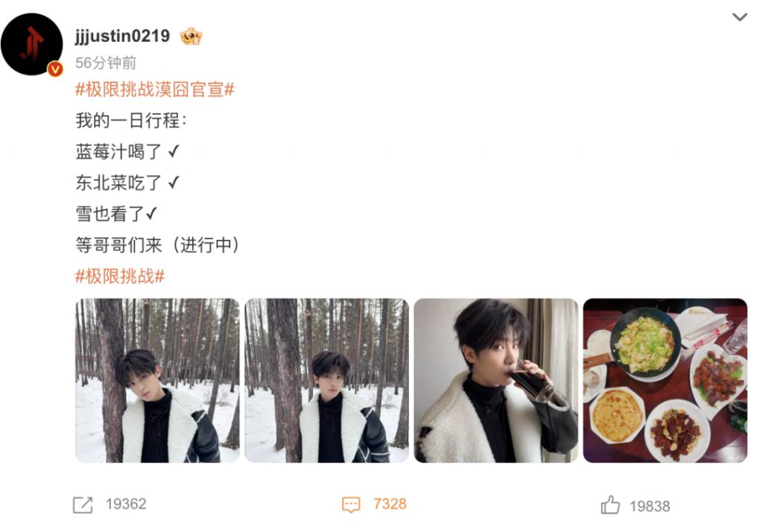Open the food dishes photo
The image size is (763, 532).
tap(665, 381)
